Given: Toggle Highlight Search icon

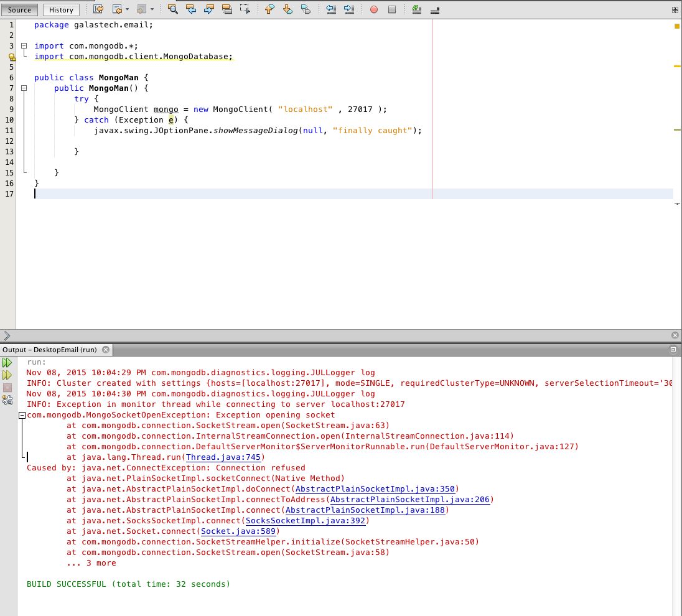Looking at the screenshot, I should (x=227, y=9).
